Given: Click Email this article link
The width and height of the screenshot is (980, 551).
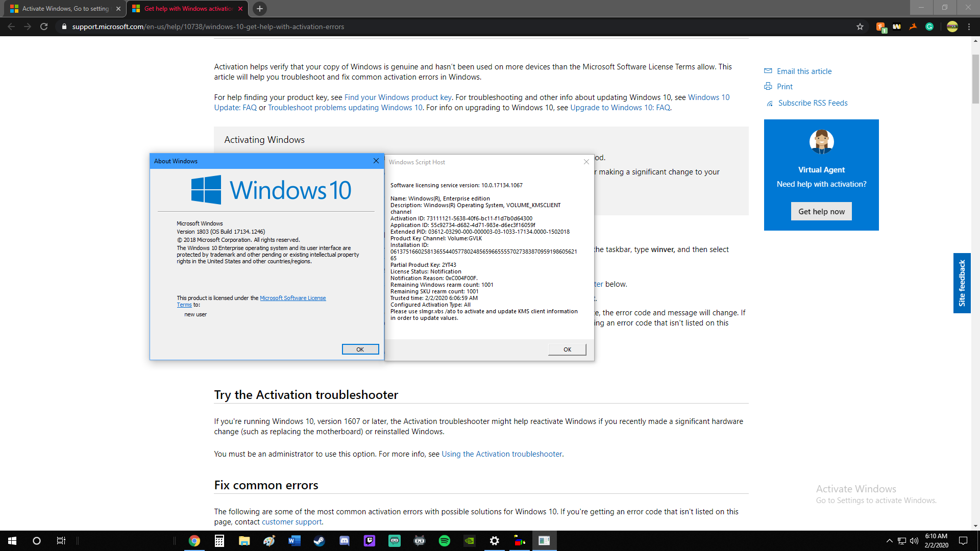Looking at the screenshot, I should 804,71.
